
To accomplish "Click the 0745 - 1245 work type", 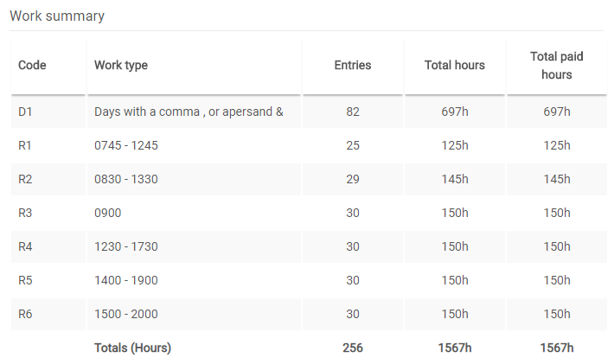I will 126,145.
